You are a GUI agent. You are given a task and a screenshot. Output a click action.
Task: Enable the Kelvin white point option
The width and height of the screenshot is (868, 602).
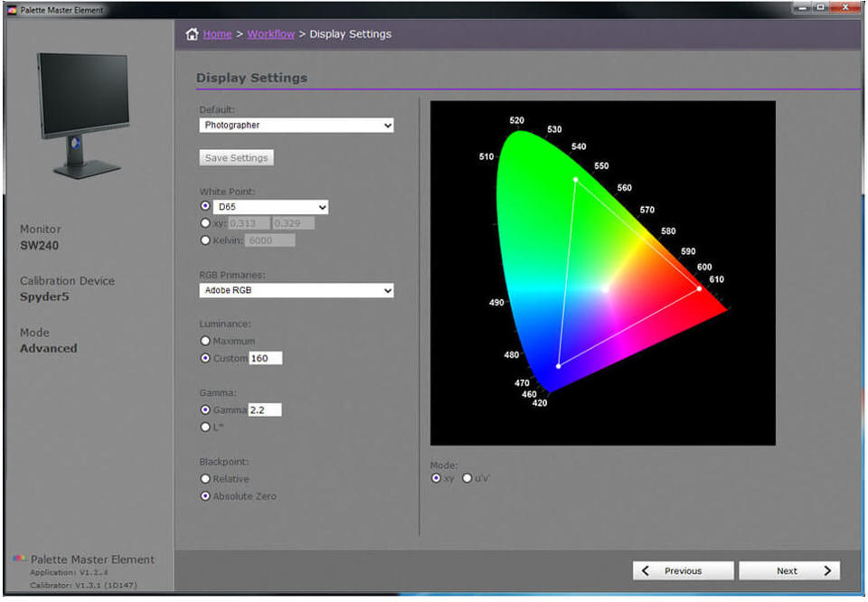(x=206, y=240)
